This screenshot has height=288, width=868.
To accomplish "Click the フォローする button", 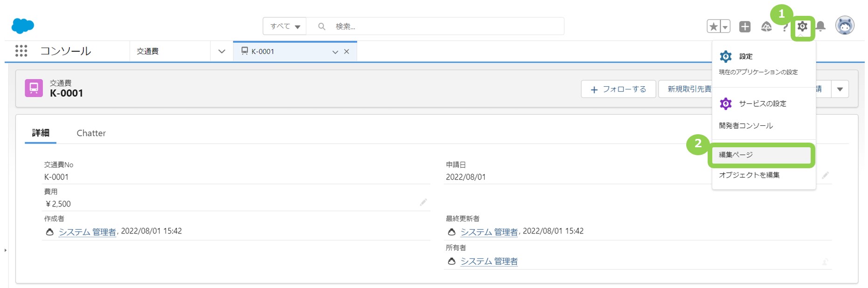I will [x=618, y=89].
